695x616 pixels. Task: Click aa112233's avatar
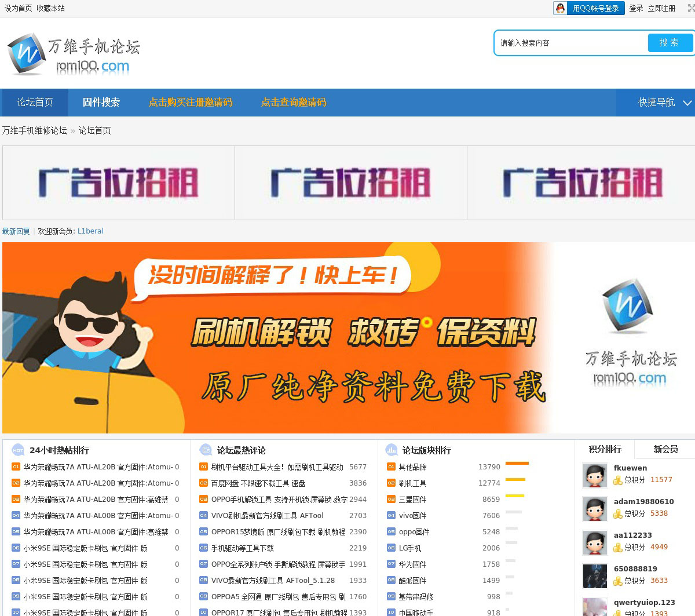pyautogui.click(x=595, y=543)
